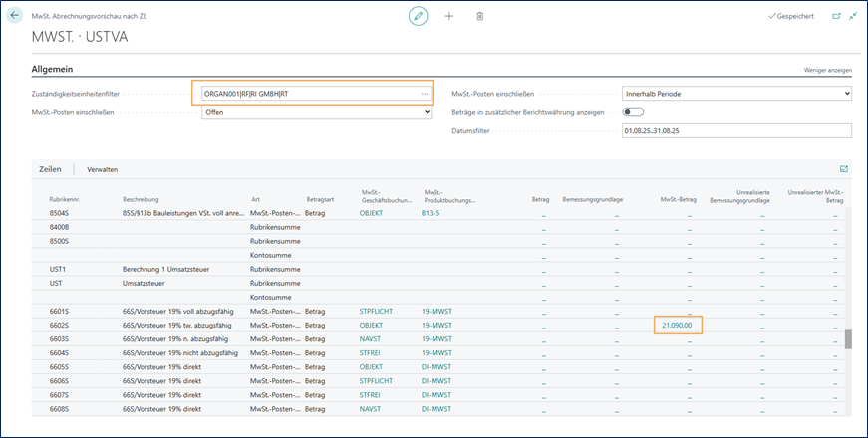Screen dimensions: 868x438
Task: Toggle Beträge in zusätzlicher Berichtswährung anzeigen
Action: 634,112
